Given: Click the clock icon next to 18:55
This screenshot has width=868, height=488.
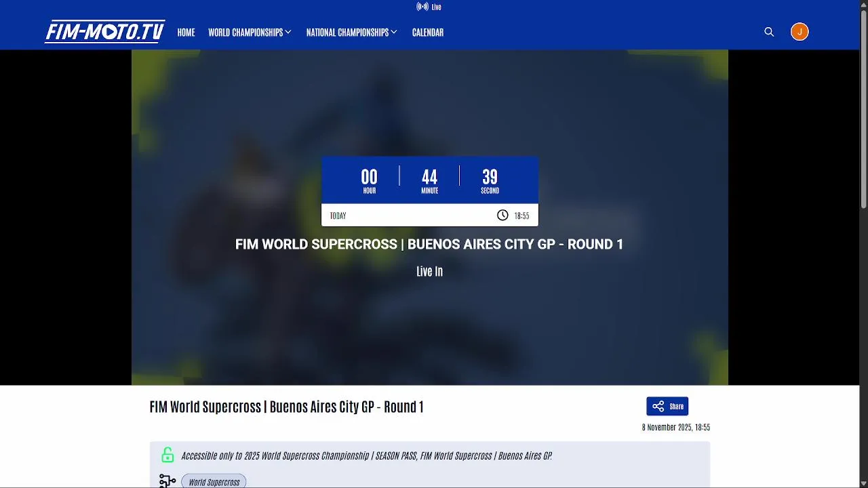Looking at the screenshot, I should [x=502, y=216].
